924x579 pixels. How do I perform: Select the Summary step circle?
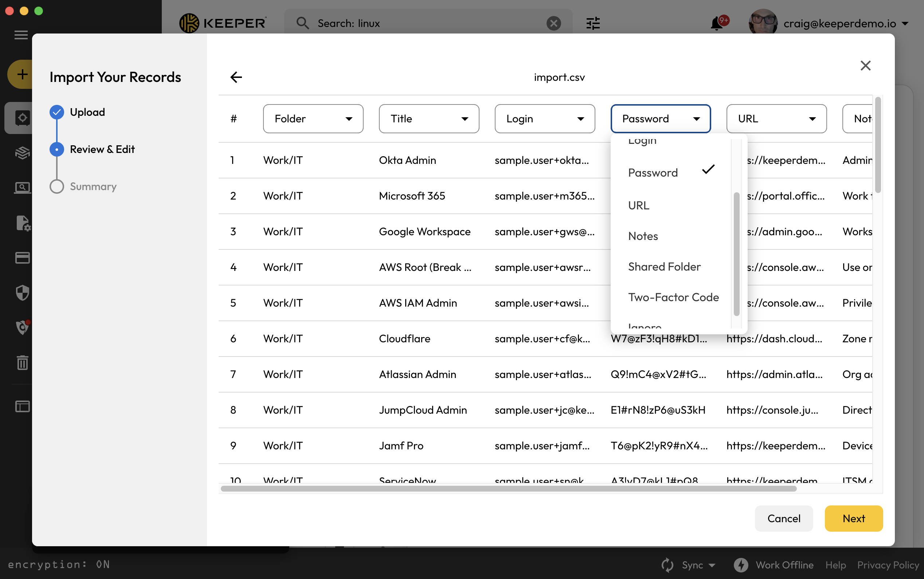click(57, 186)
